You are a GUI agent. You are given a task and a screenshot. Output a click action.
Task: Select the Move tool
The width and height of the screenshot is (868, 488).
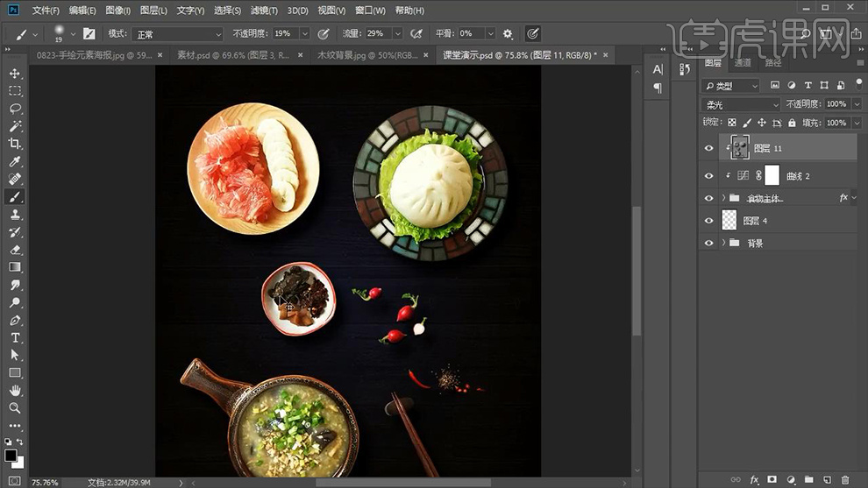point(15,74)
